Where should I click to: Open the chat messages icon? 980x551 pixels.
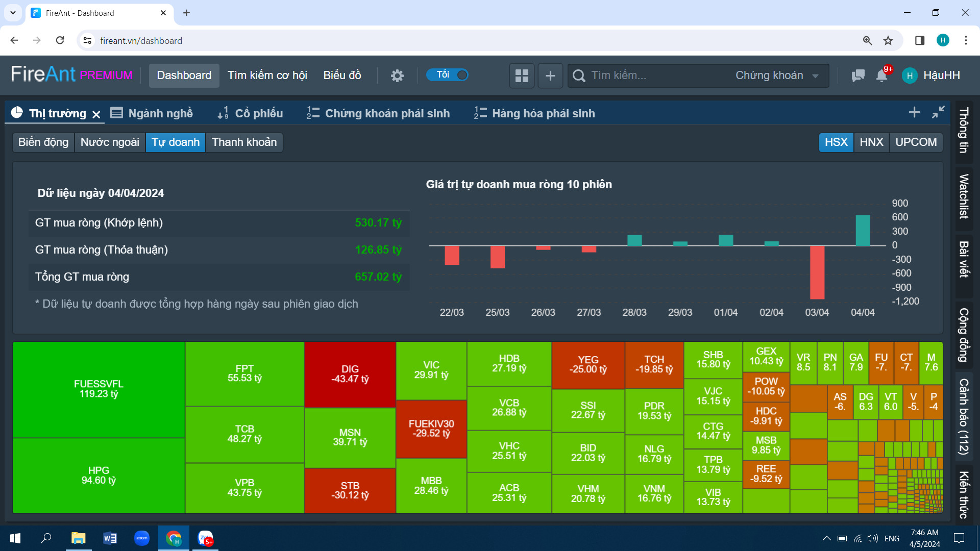(x=858, y=76)
